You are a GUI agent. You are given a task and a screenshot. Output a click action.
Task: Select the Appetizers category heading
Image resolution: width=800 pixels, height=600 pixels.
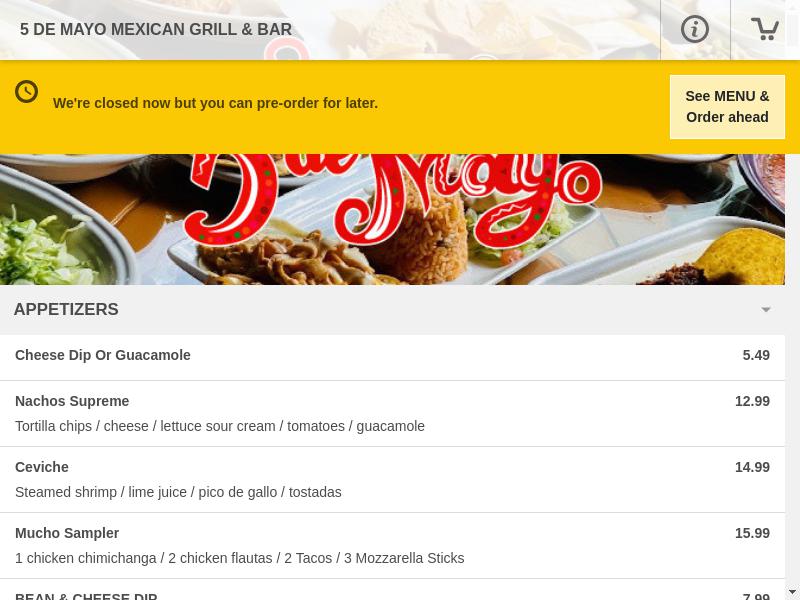[66, 310]
